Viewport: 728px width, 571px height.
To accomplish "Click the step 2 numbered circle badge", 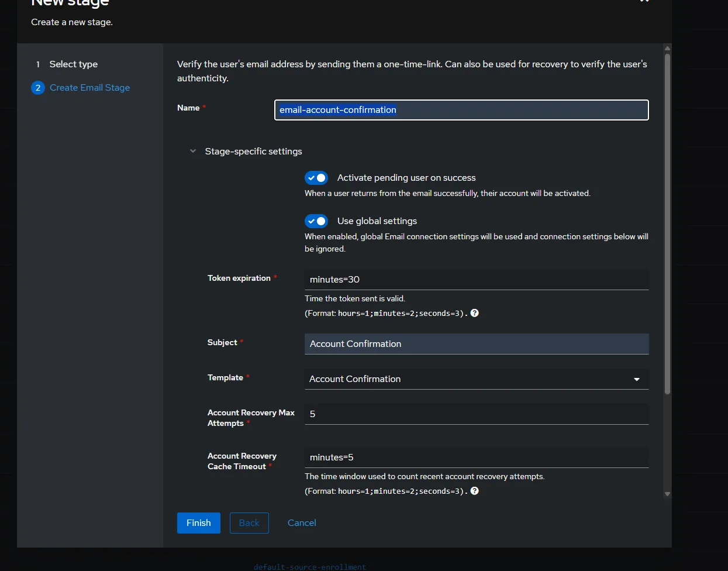I will pyautogui.click(x=38, y=88).
